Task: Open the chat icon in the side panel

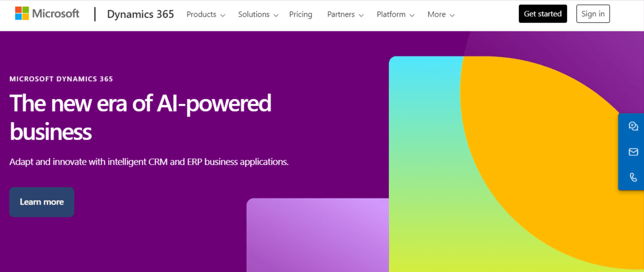Action: [633, 126]
